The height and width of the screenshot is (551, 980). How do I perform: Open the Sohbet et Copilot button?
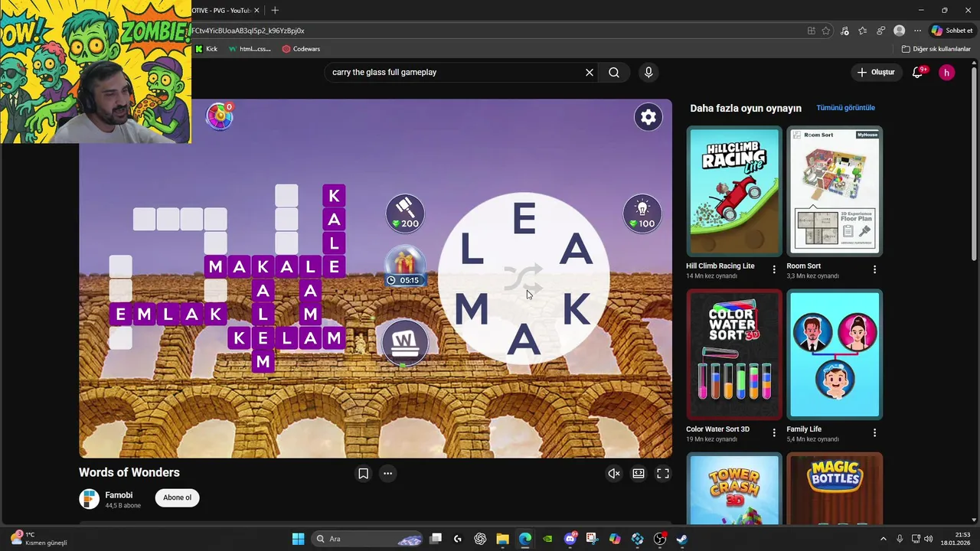(952, 31)
